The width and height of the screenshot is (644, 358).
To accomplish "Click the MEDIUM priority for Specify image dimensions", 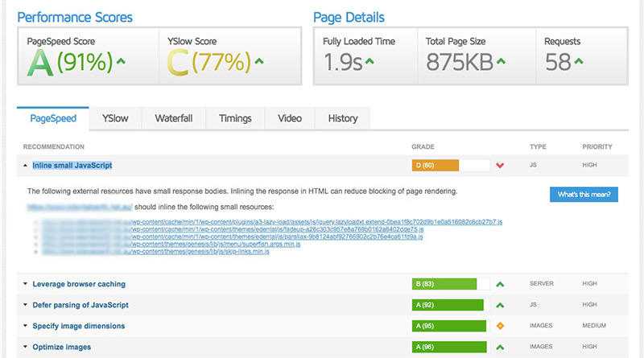I will click(594, 326).
